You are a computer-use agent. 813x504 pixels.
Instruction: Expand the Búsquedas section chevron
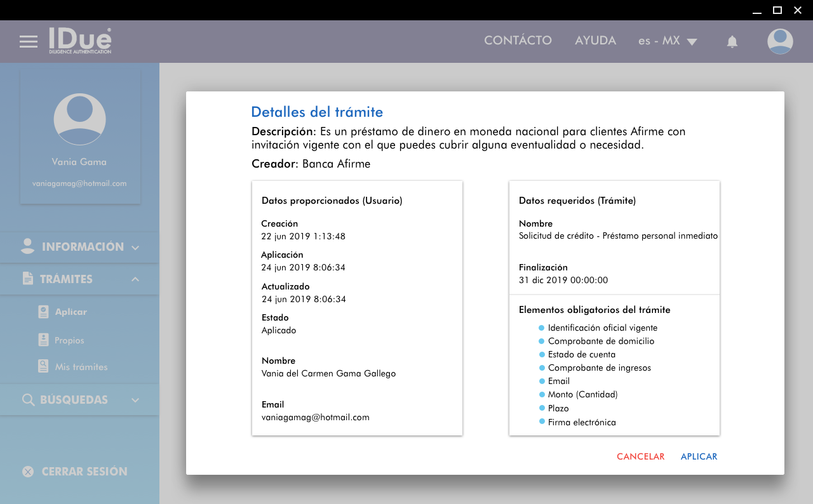pyautogui.click(x=135, y=400)
